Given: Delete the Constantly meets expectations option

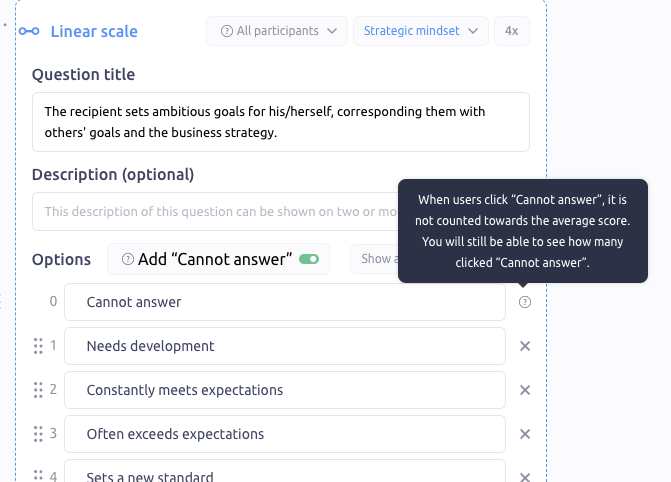Looking at the screenshot, I should pos(525,390).
